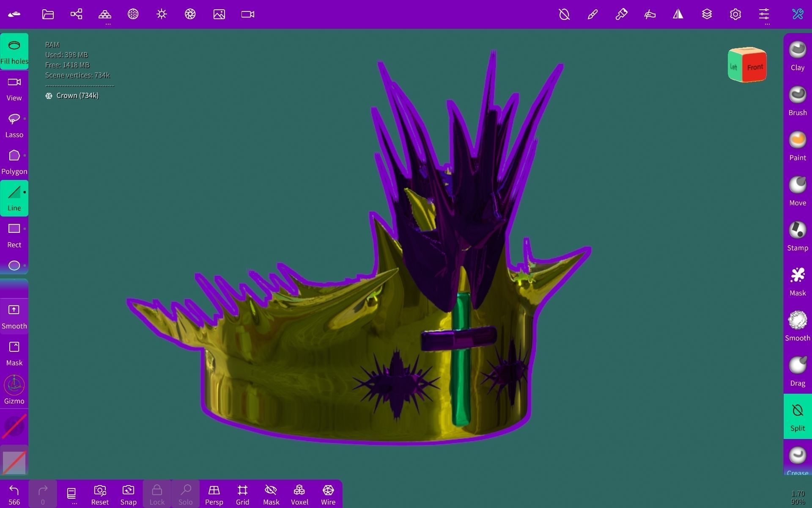Select the Crown object in scene list
Viewport: 812px width, 508px height.
click(77, 95)
